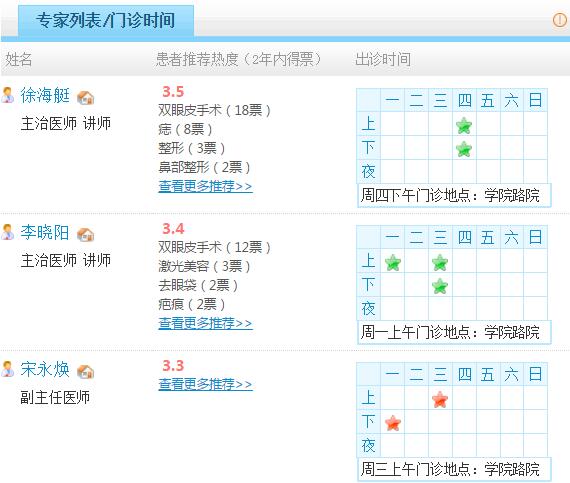
Task: Click the doctor avatar icon beside 李晓阳
Action: 7,232
